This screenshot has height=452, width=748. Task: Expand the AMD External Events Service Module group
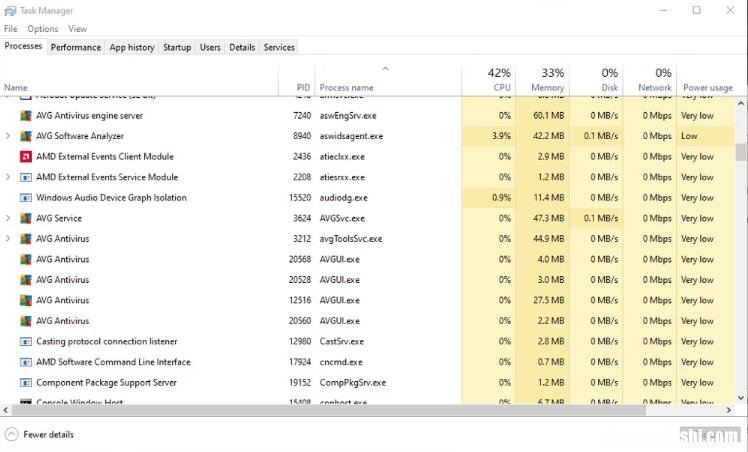pos(8,177)
